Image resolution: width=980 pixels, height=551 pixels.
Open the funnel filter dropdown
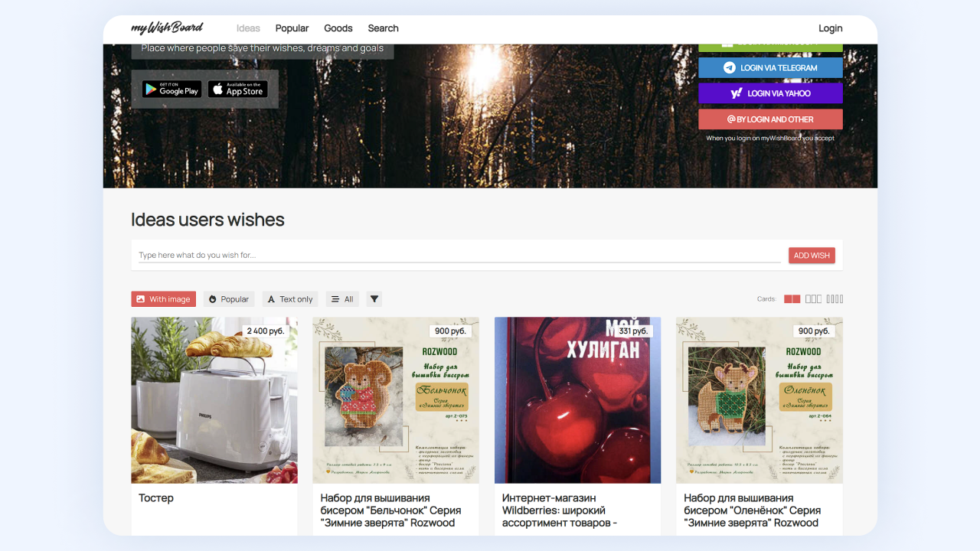pos(374,299)
